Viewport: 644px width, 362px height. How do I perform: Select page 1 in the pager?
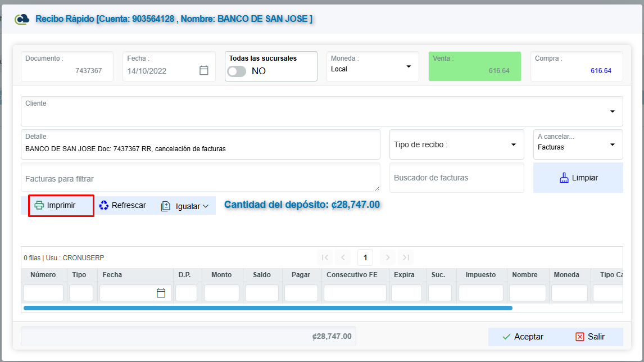(x=365, y=257)
